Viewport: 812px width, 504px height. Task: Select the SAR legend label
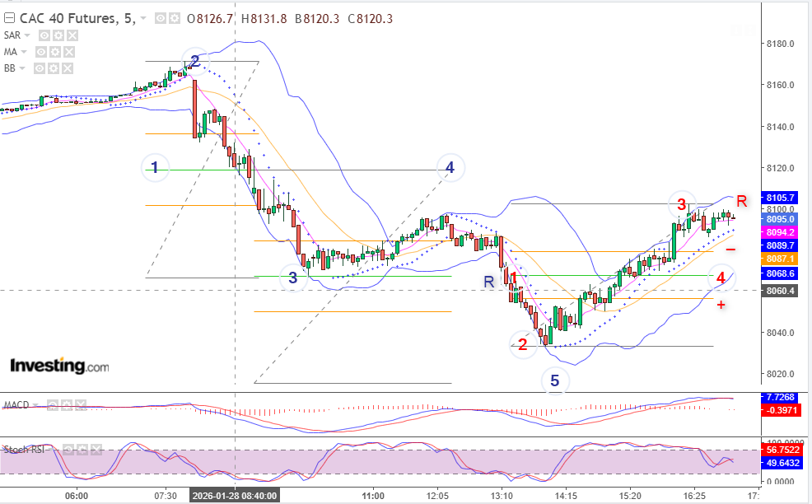12,35
